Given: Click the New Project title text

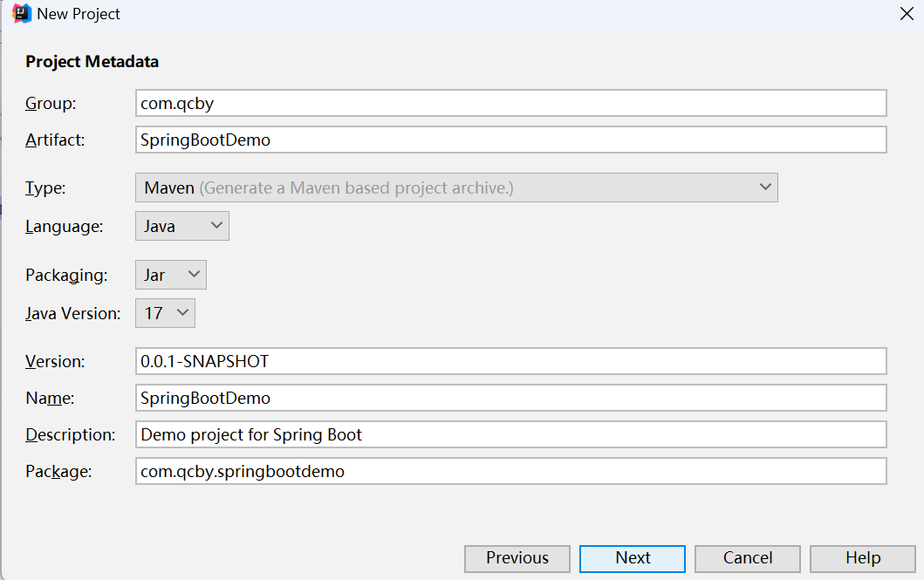Looking at the screenshot, I should 79,14.
